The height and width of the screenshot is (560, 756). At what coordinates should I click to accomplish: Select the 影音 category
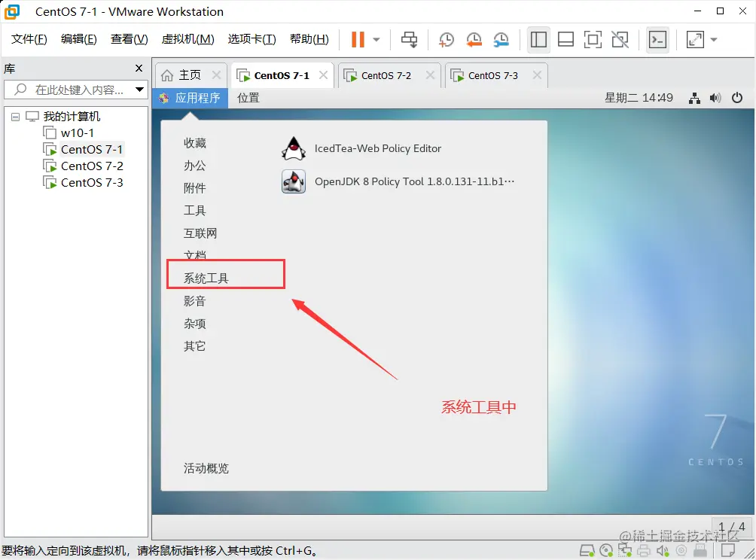tap(195, 301)
